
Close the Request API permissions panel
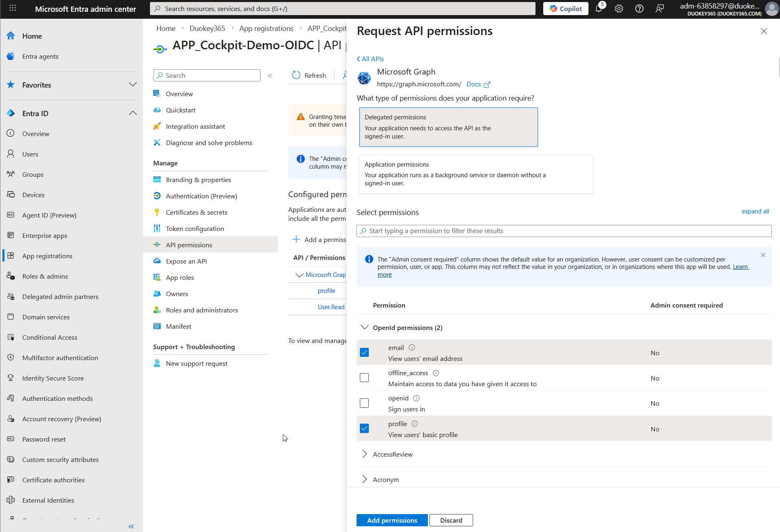pos(764,31)
